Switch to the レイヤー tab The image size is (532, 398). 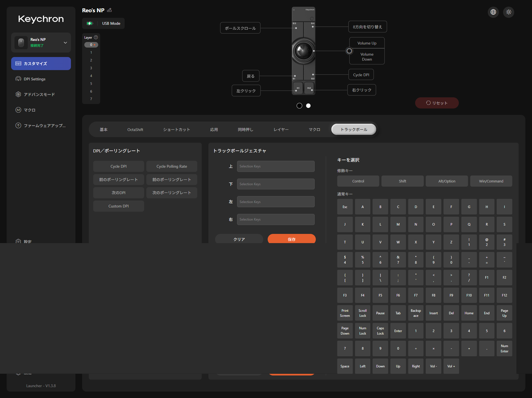(x=281, y=130)
